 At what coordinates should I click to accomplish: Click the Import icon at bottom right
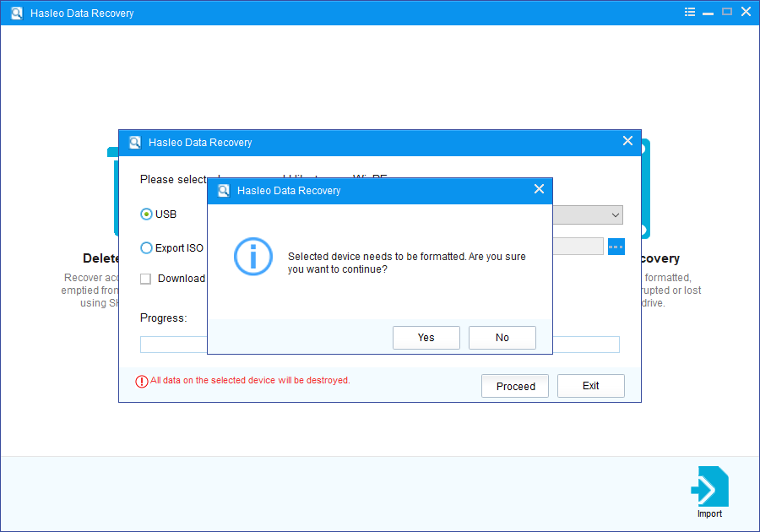point(709,488)
